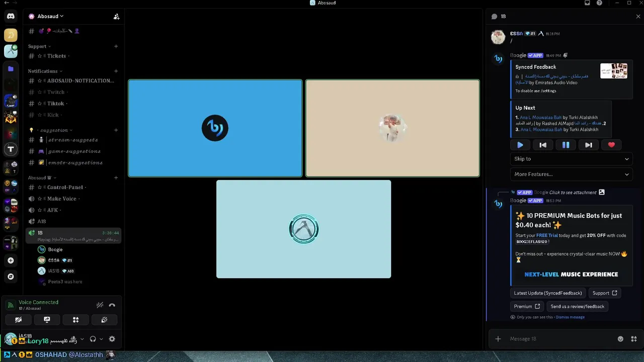This screenshot has width=644, height=362.
Task: Open the activities shapes button
Action: tap(75, 319)
